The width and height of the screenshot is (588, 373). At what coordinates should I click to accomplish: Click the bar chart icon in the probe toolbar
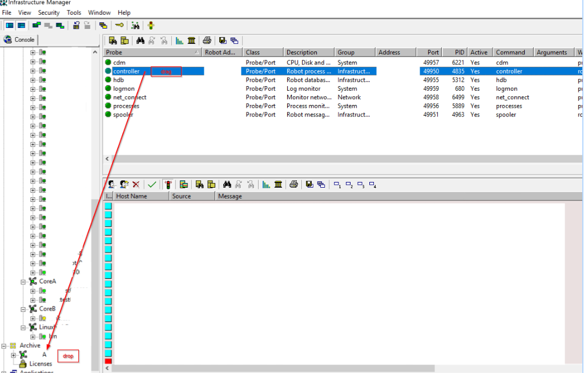tap(179, 40)
